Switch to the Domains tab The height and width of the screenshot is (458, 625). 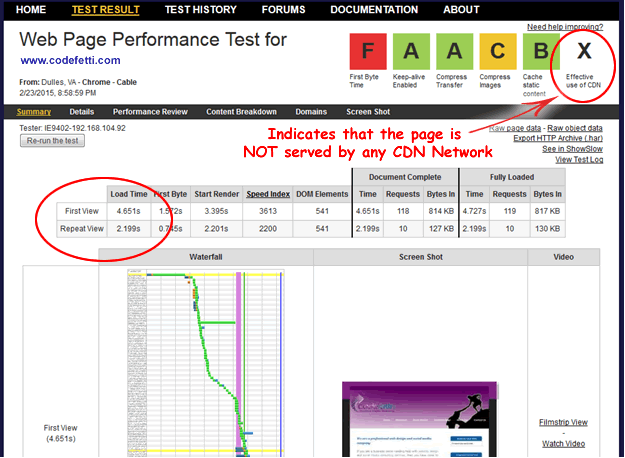(311, 112)
